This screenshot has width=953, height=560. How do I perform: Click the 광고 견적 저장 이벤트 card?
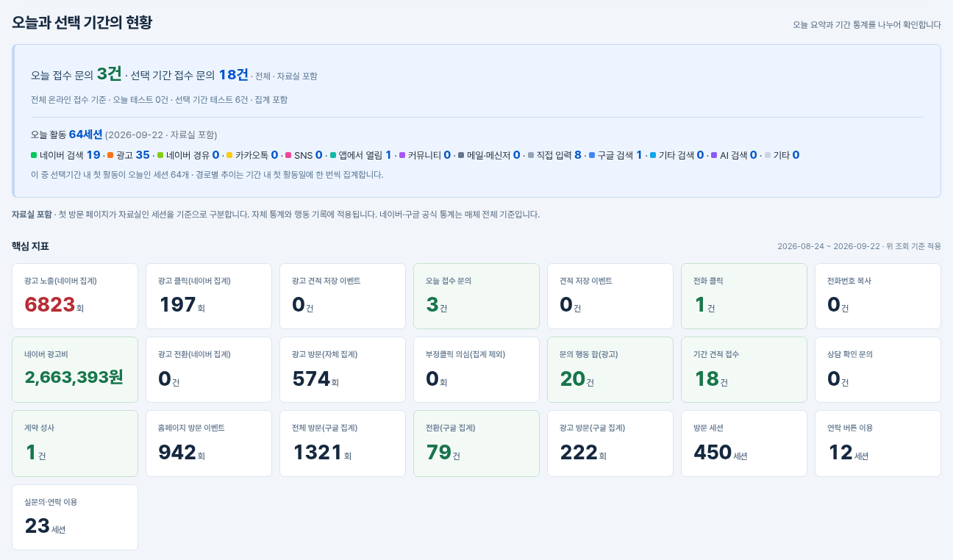pos(343,296)
